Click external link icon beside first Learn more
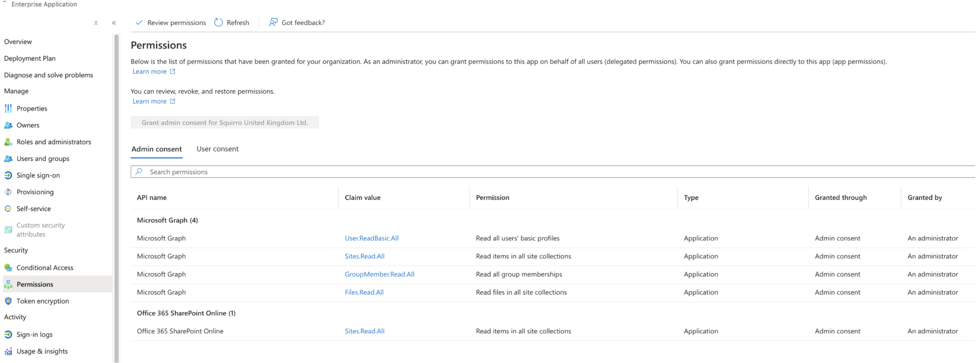 pos(172,71)
